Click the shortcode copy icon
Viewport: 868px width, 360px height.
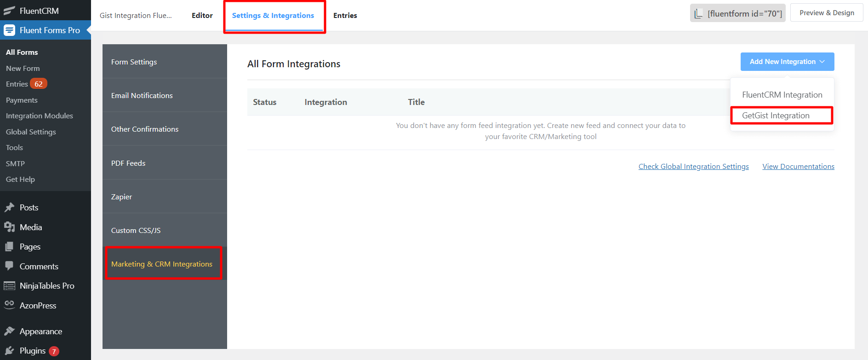click(698, 13)
